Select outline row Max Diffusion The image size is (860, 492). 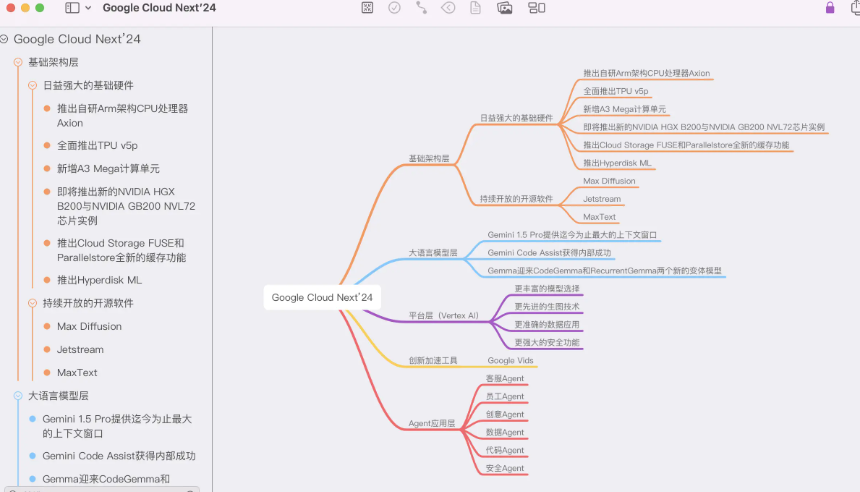coord(89,326)
